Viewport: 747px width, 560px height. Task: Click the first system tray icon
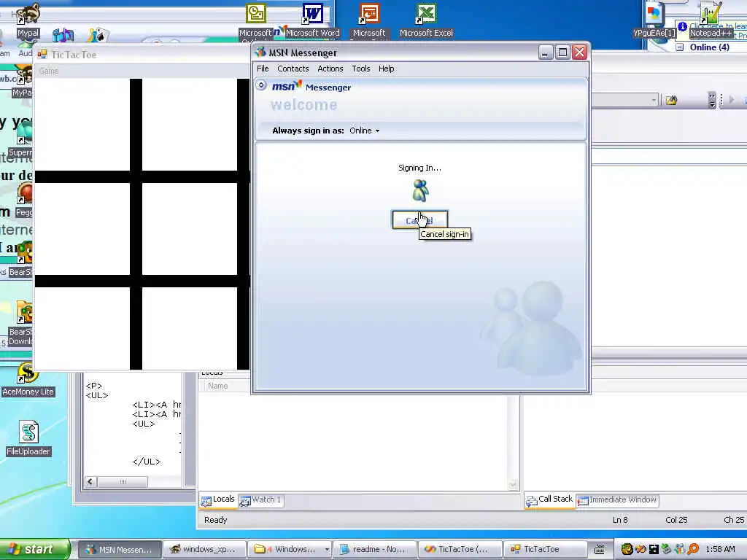[627, 549]
